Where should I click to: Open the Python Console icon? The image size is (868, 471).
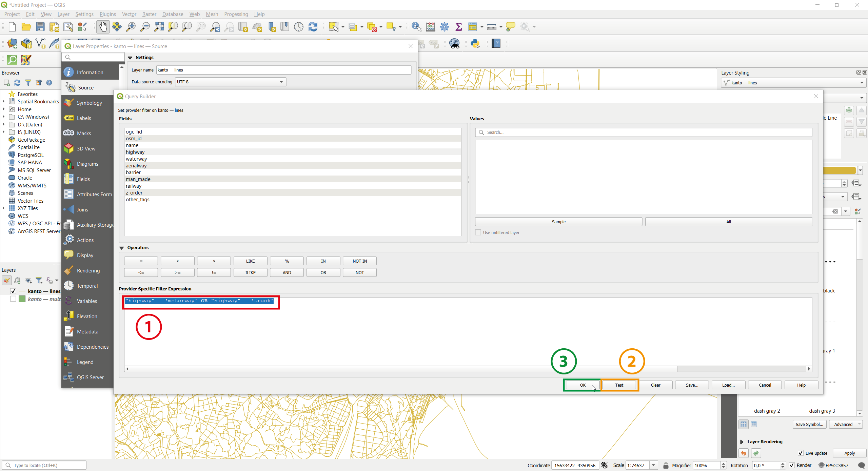point(475,43)
